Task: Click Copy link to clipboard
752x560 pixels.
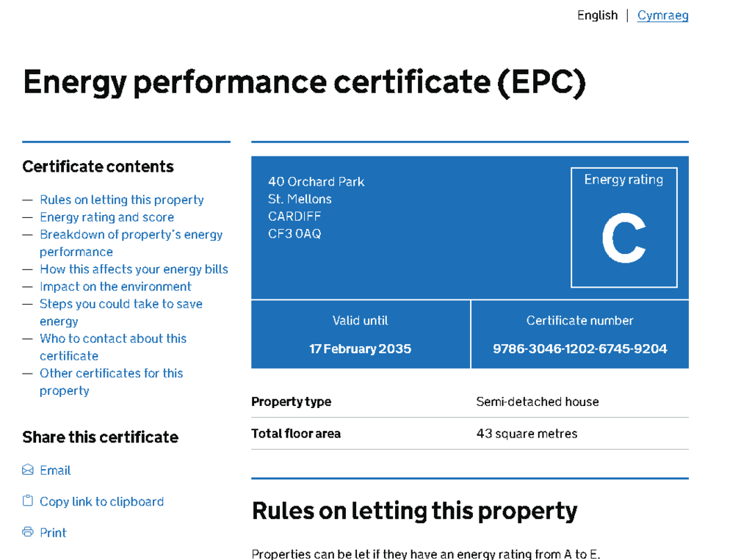Action: click(x=101, y=501)
